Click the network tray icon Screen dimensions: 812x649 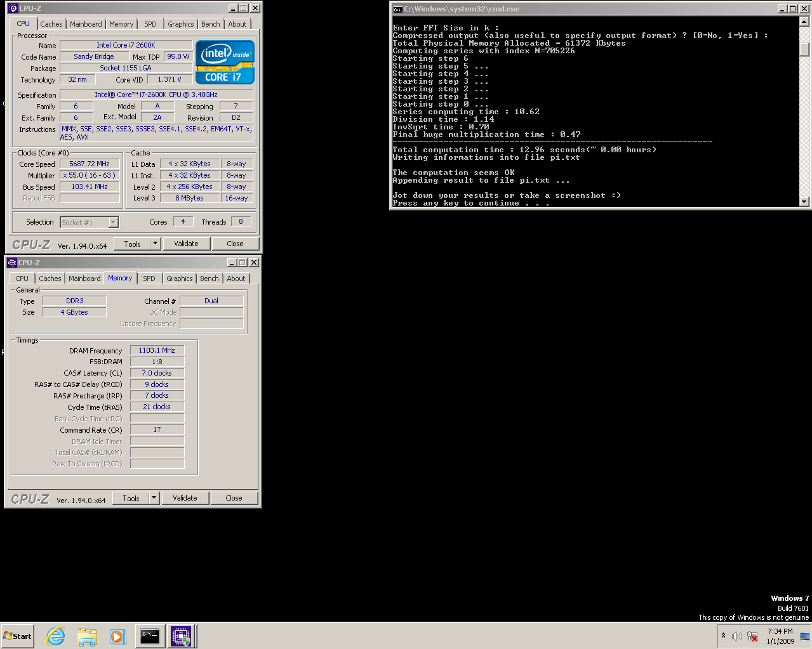[x=752, y=636]
